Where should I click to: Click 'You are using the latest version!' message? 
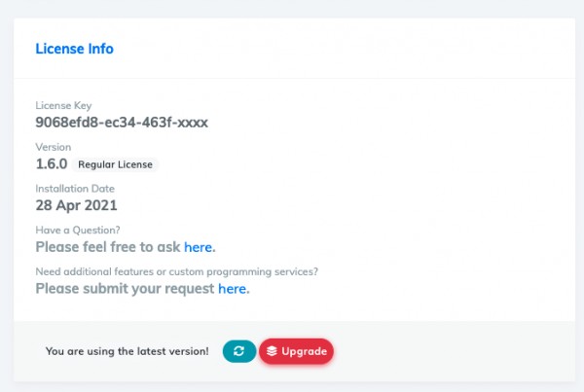[x=127, y=351]
